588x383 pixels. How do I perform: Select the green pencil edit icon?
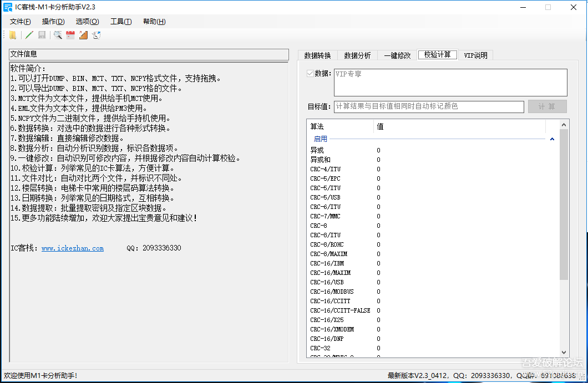[29, 35]
